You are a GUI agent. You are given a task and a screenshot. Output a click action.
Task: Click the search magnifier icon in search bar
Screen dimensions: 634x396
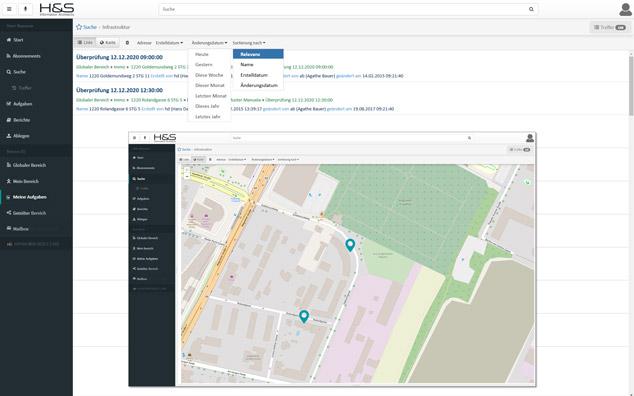tap(531, 9)
